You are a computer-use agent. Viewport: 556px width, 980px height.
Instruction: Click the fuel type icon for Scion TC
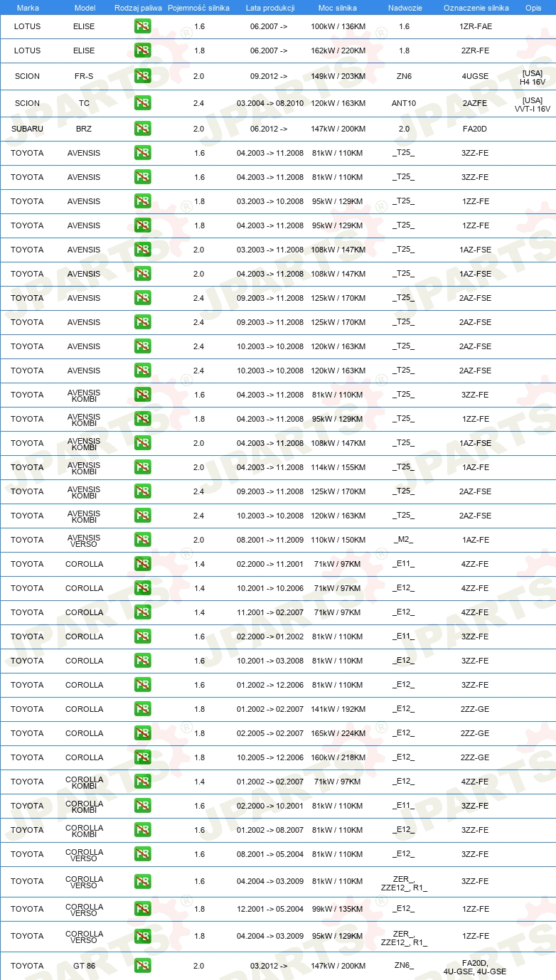point(142,103)
